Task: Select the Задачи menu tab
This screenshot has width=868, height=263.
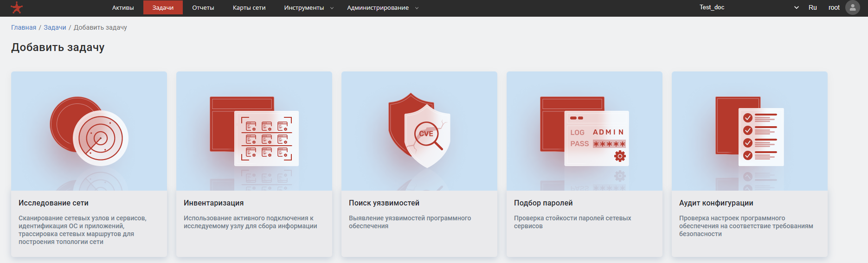Action: tap(163, 7)
